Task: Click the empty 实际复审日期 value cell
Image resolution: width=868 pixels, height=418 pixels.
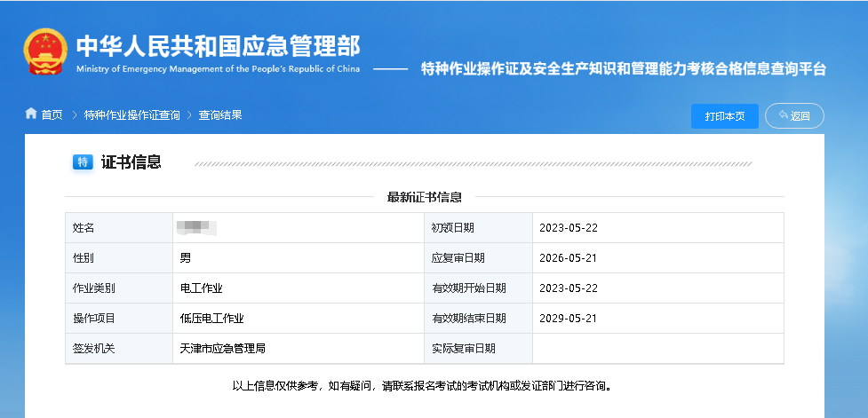Action: click(x=657, y=348)
